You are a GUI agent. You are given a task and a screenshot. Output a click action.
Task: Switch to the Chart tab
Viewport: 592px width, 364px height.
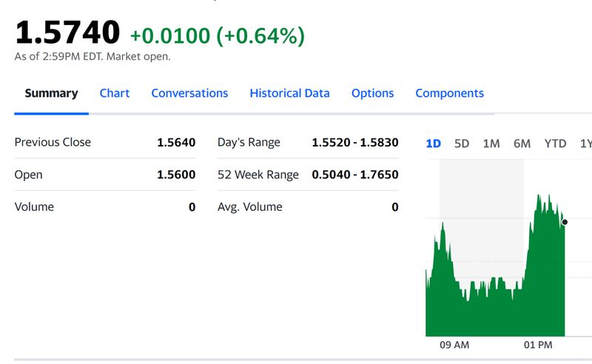point(115,93)
